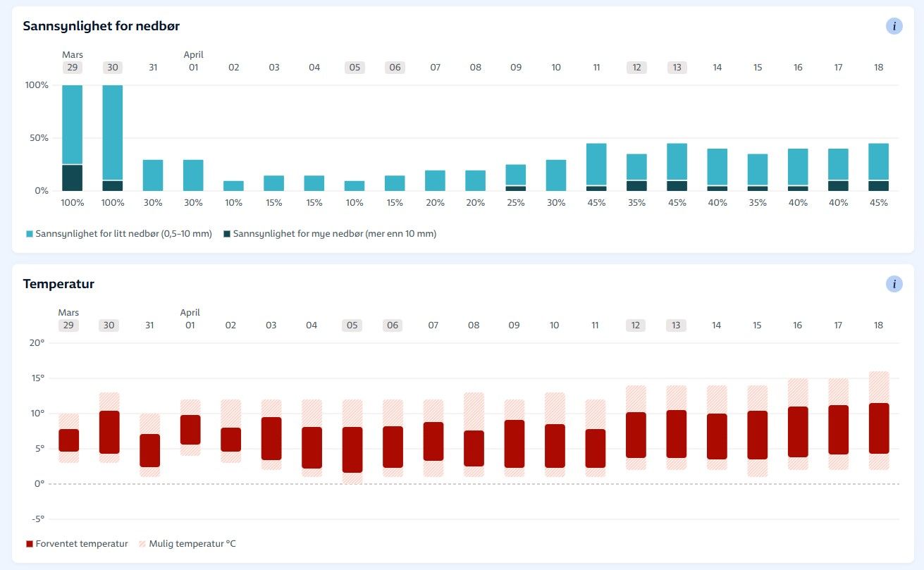The height and width of the screenshot is (570, 924).
Task: Click light precipitation legend swatch
Action: (30, 234)
